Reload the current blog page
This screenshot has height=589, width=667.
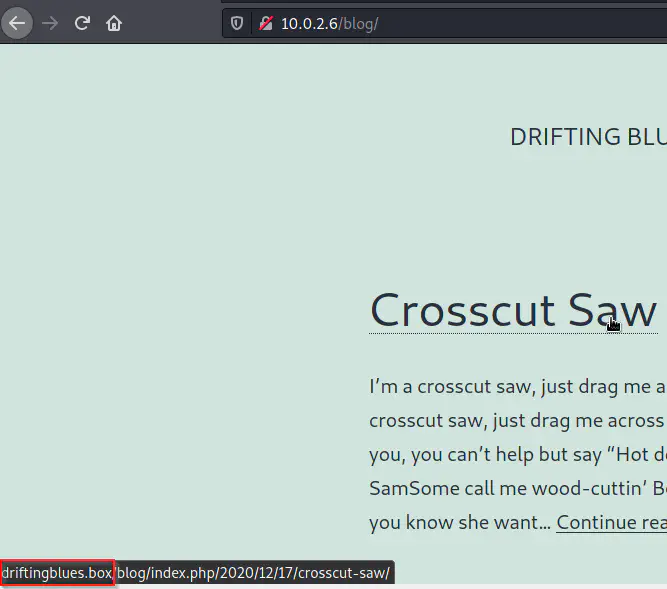[82, 23]
